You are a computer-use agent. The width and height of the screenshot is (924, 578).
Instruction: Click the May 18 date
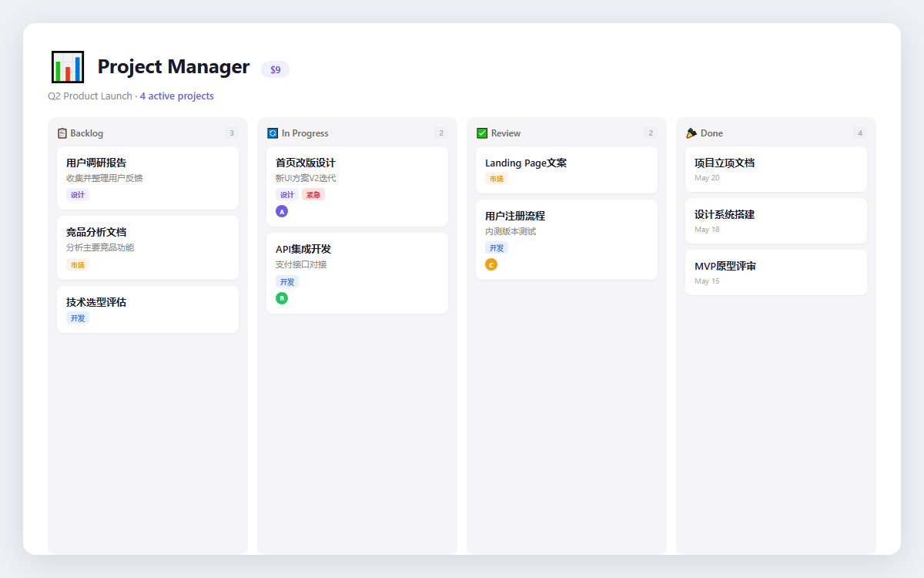click(x=707, y=230)
